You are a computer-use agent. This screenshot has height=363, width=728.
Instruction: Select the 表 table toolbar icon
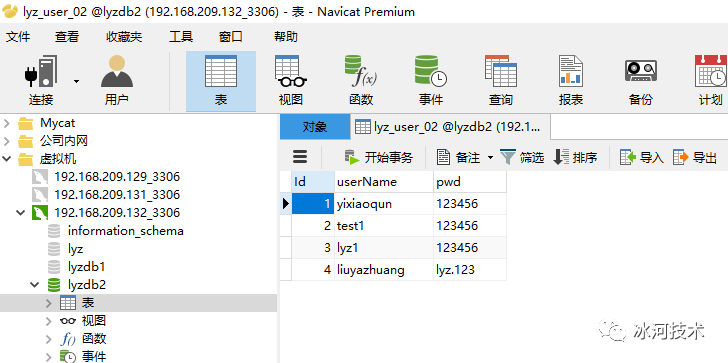221,81
